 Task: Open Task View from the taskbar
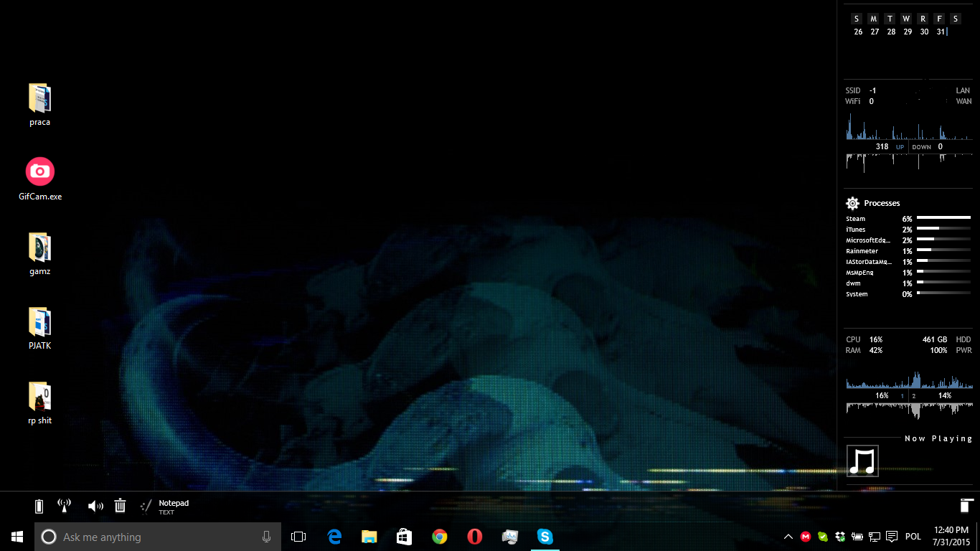pos(298,537)
